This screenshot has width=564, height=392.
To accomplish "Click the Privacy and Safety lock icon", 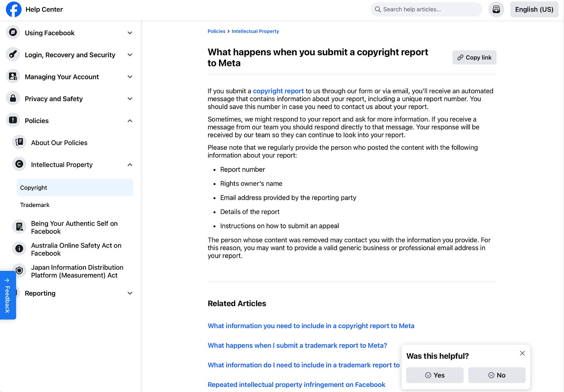I will tap(13, 99).
